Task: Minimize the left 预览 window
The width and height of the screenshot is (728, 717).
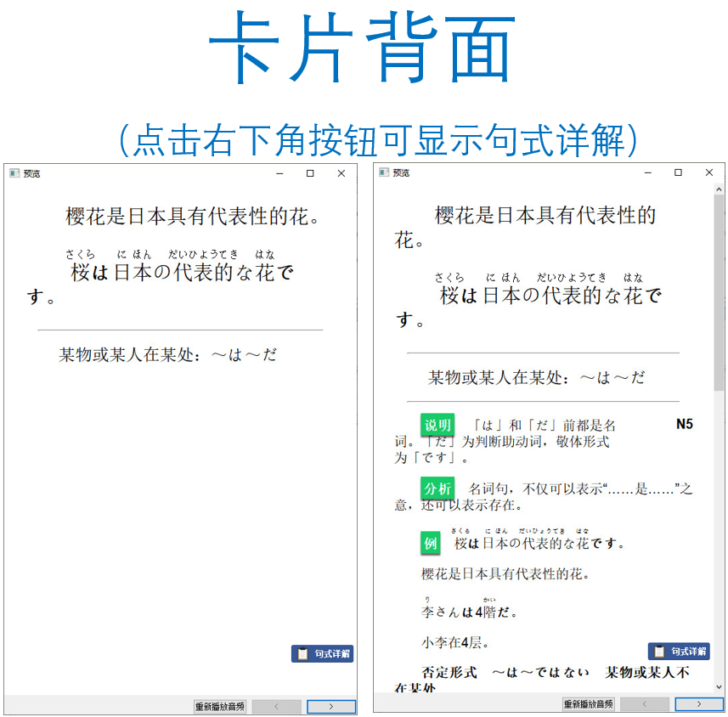Action: [279, 173]
